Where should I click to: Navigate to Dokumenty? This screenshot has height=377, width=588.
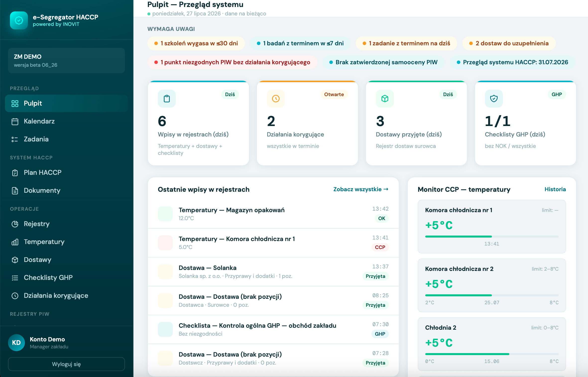point(66,190)
